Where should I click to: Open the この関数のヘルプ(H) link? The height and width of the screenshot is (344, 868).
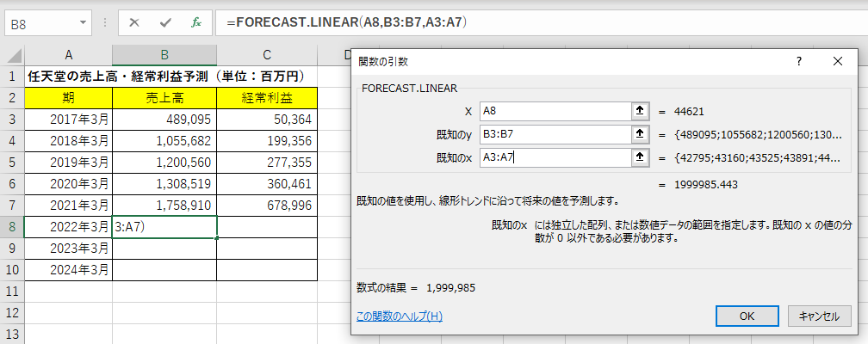400,316
